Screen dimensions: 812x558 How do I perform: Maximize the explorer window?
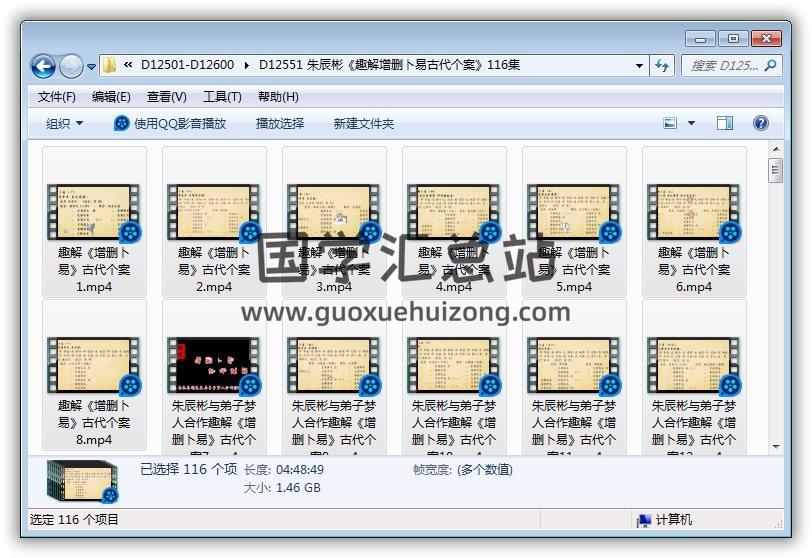733,39
